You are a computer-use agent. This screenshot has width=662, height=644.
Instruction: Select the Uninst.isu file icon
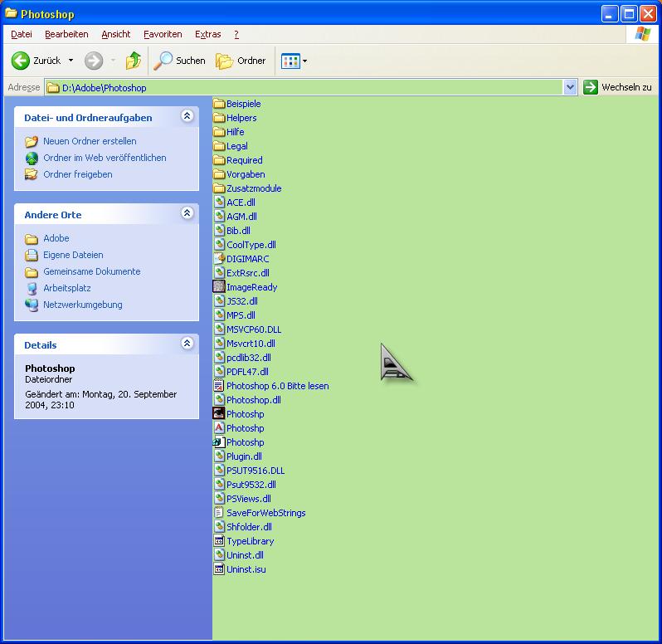point(219,568)
